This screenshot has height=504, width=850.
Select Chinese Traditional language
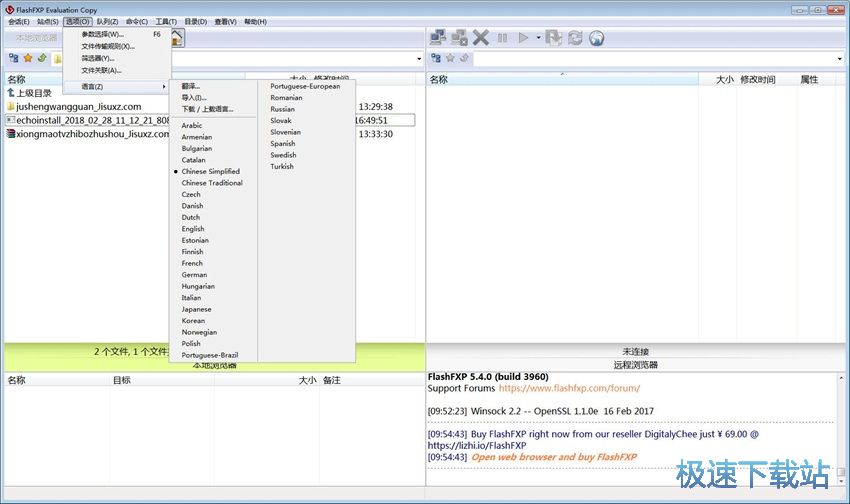(212, 183)
